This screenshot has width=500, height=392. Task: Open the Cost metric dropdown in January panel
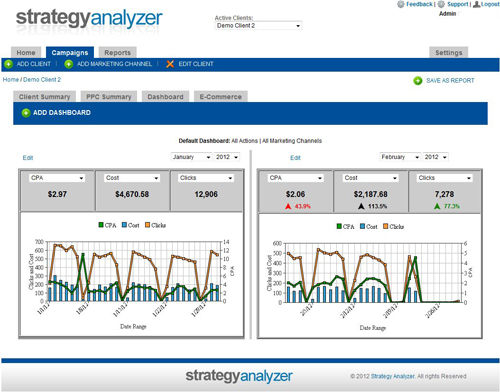(x=132, y=178)
